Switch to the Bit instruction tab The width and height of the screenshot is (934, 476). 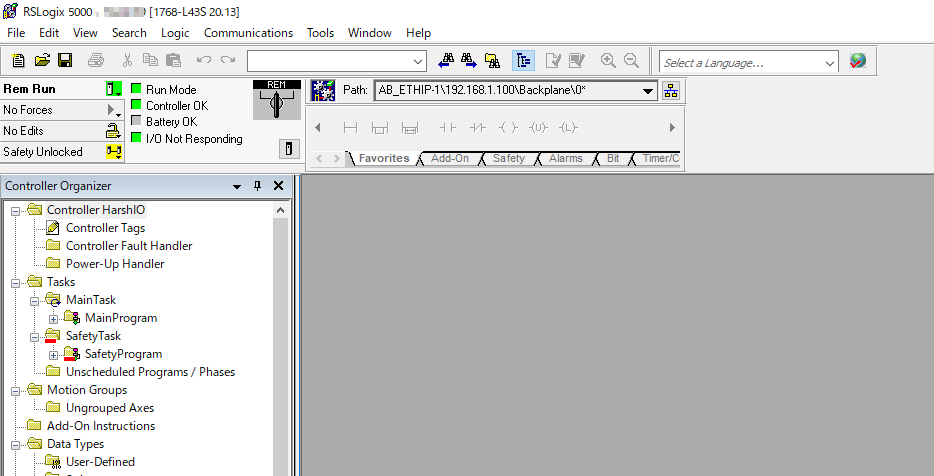(613, 158)
